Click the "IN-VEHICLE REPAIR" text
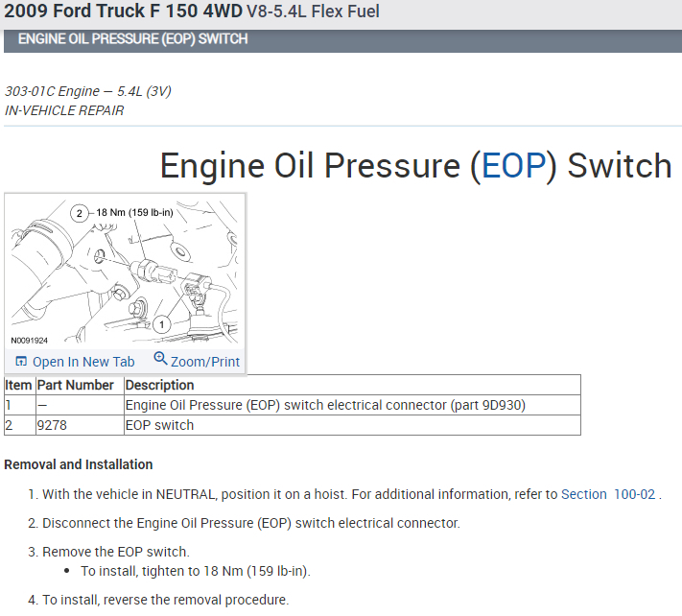682x616 pixels. point(64,110)
